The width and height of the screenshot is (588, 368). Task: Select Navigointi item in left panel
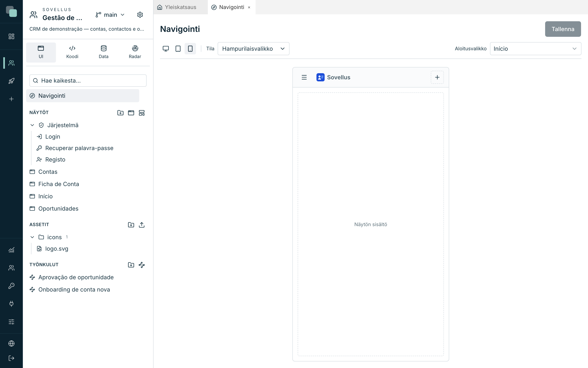[x=83, y=96]
